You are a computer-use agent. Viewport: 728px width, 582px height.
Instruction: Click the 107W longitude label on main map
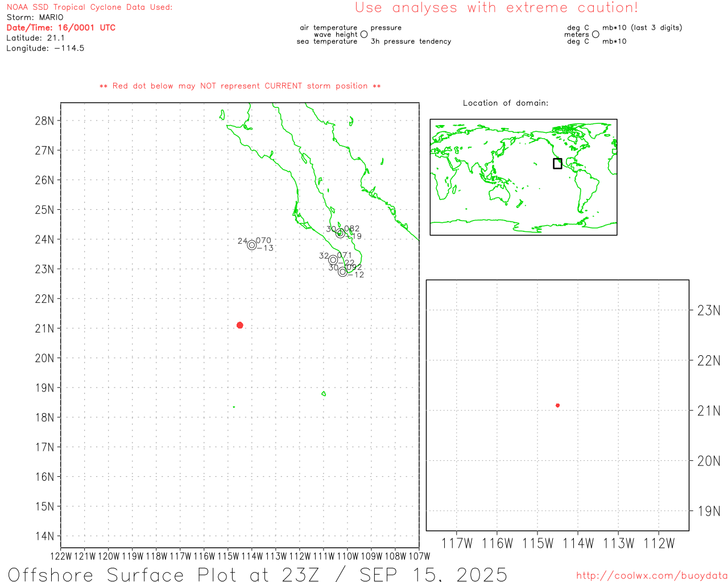(x=419, y=556)
